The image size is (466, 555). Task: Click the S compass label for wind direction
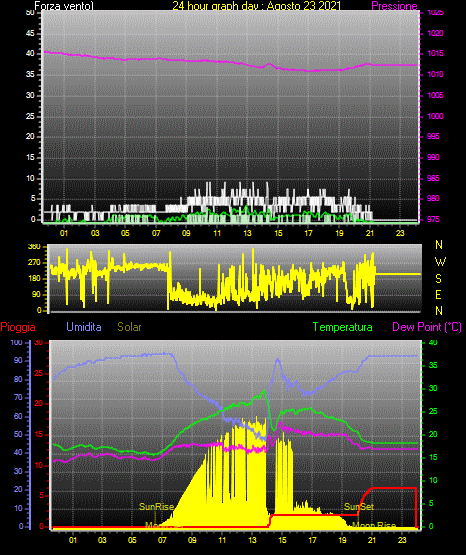tap(438, 279)
